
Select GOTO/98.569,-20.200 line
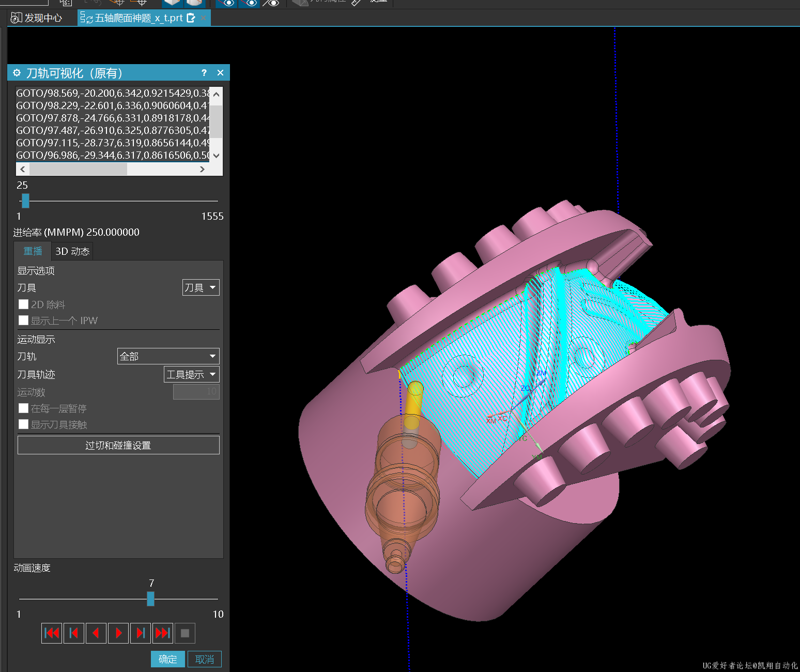[x=113, y=93]
